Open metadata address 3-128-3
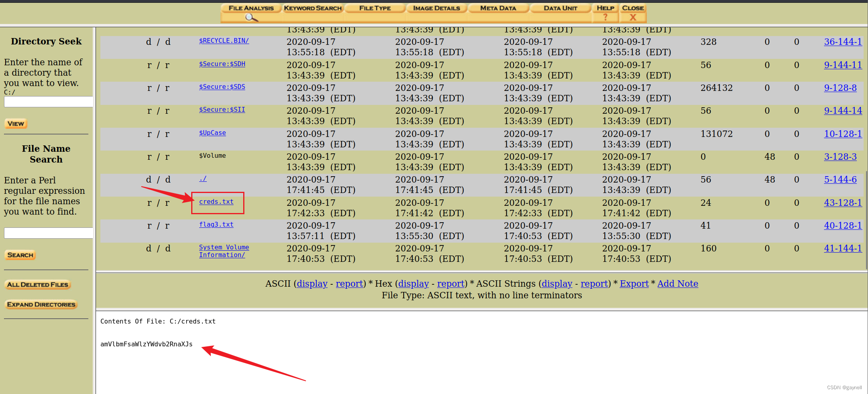This screenshot has width=868, height=394. point(840,157)
